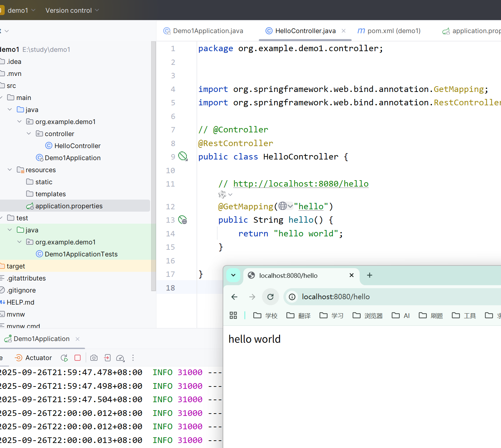
Task: Stop the running application process
Action: click(78, 358)
